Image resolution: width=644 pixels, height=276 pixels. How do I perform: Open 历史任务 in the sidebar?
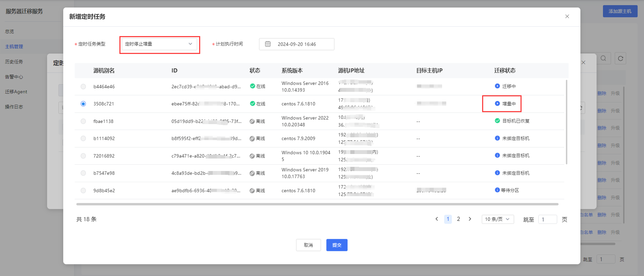tap(14, 62)
